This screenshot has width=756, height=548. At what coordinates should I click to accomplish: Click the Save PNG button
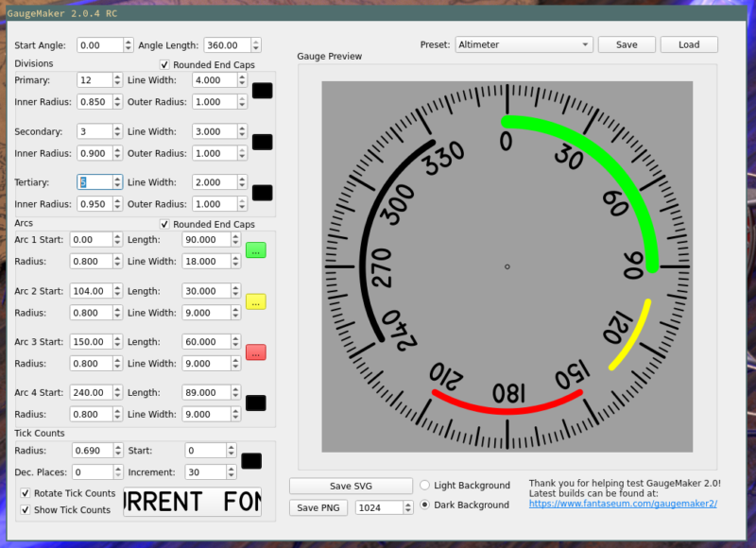(x=318, y=507)
